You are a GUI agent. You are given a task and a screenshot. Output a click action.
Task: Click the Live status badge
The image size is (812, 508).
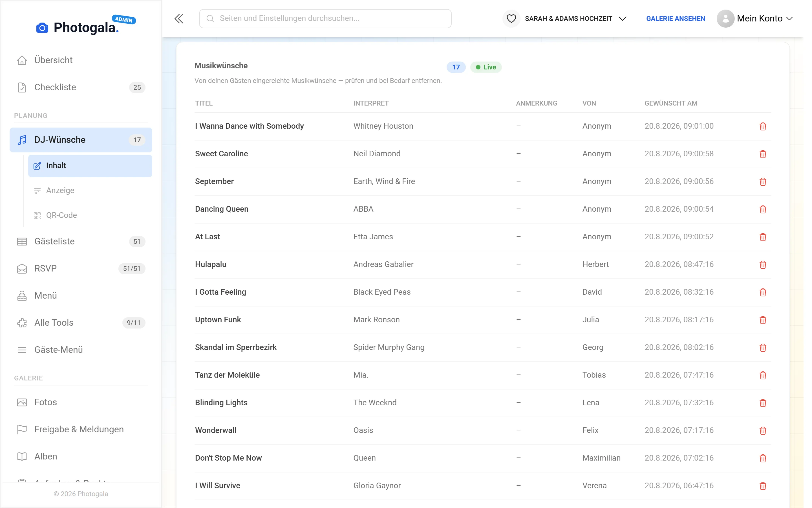coord(486,67)
